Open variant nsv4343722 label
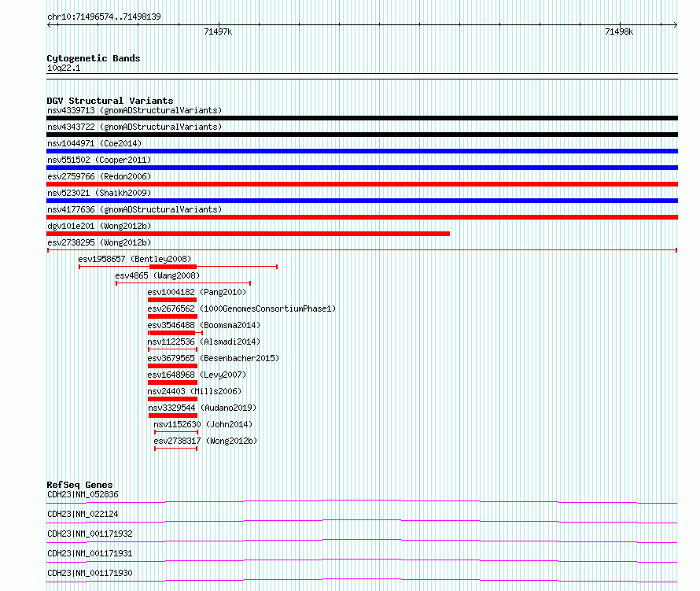The height and width of the screenshot is (591, 700). [x=134, y=127]
